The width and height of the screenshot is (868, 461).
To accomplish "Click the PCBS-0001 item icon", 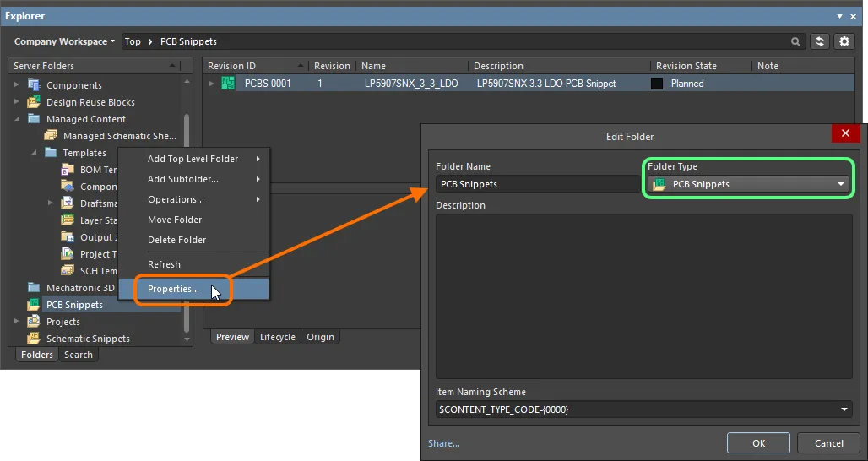I will (x=228, y=84).
